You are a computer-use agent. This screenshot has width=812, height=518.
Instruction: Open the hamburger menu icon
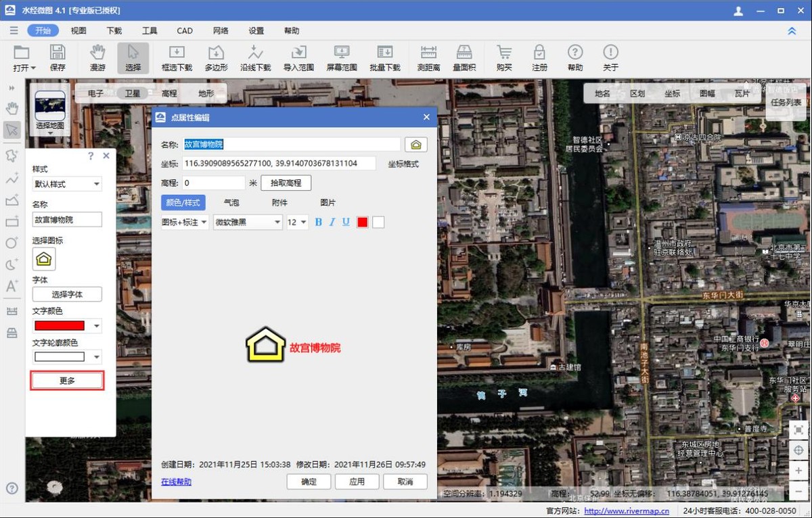click(x=14, y=30)
